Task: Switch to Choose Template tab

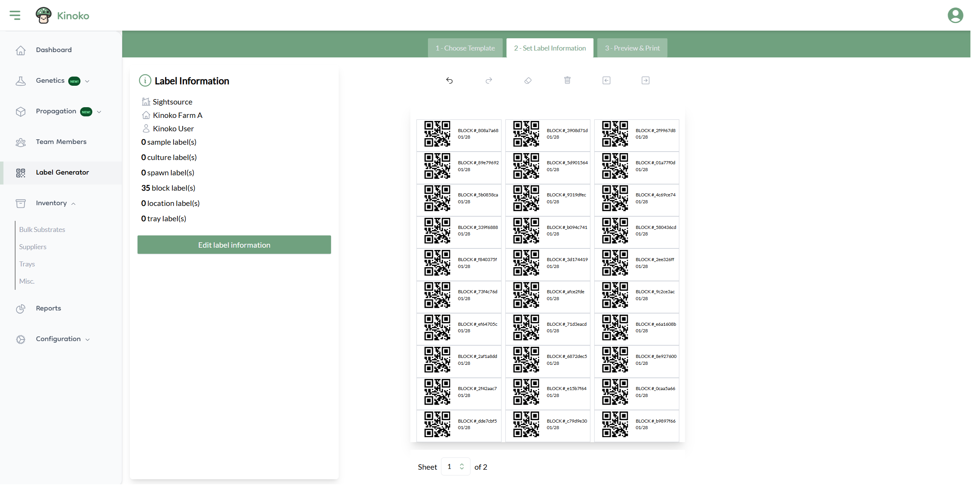Action: pyautogui.click(x=465, y=48)
